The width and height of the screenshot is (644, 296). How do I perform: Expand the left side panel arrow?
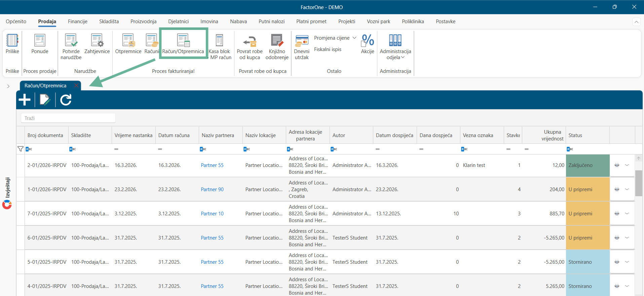(8, 86)
